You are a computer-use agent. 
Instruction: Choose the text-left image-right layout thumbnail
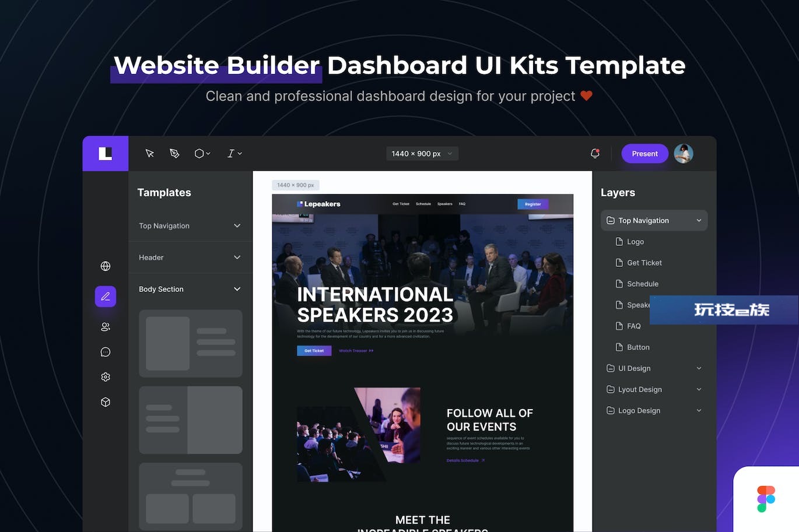[191, 420]
